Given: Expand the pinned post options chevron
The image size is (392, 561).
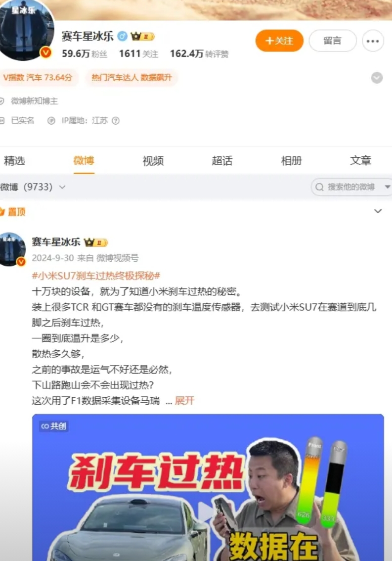Looking at the screenshot, I should (x=378, y=211).
